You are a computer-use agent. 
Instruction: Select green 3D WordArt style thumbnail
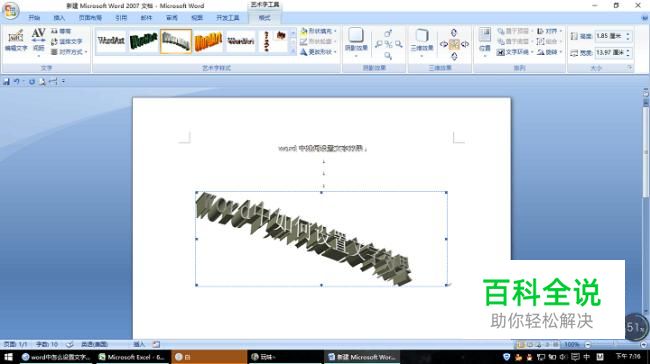(x=143, y=41)
